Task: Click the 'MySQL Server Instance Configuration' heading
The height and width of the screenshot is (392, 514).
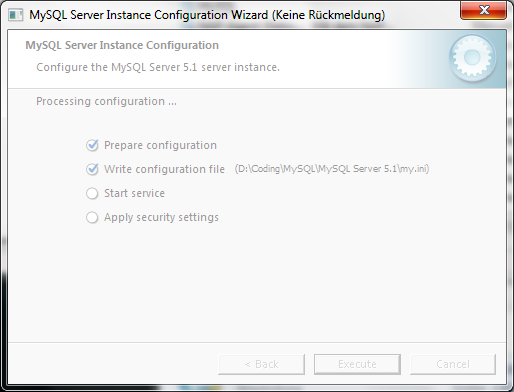Action: [122, 45]
